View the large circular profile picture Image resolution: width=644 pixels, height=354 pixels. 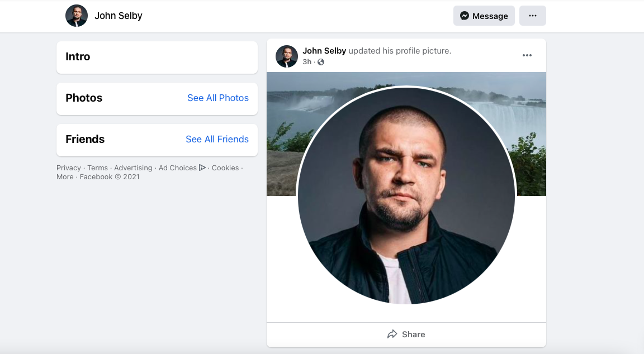[406, 195]
